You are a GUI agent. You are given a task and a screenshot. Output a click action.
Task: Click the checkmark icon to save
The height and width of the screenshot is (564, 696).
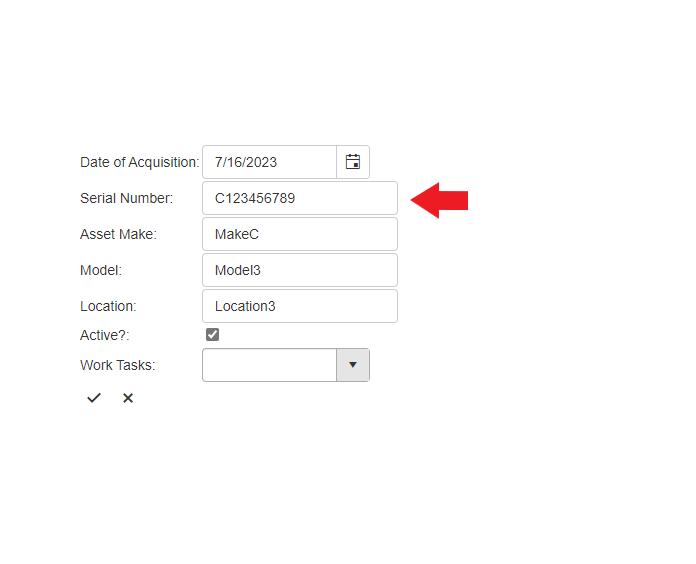(94, 398)
